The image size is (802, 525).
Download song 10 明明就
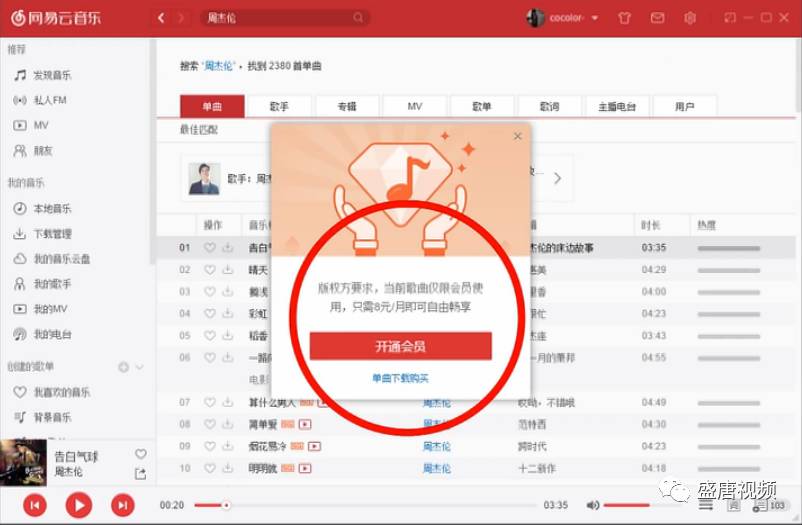[x=228, y=468]
